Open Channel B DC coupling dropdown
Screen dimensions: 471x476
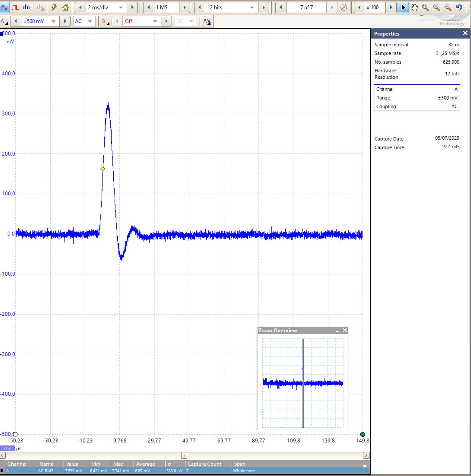click(191, 21)
